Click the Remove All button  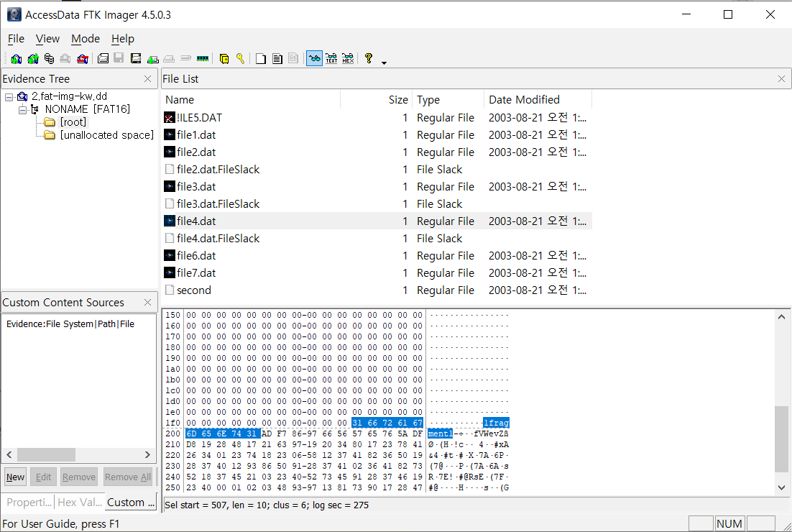128,477
